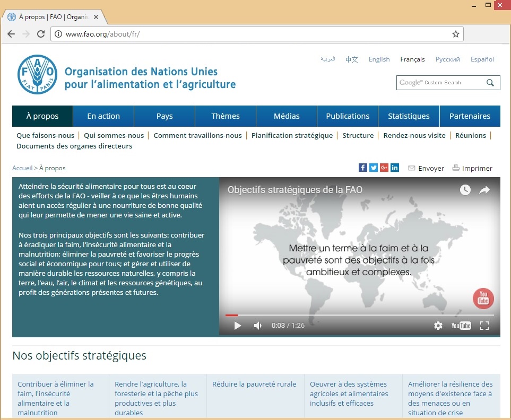Click the address bar showing www.fao.org/about/fr/

point(257,34)
